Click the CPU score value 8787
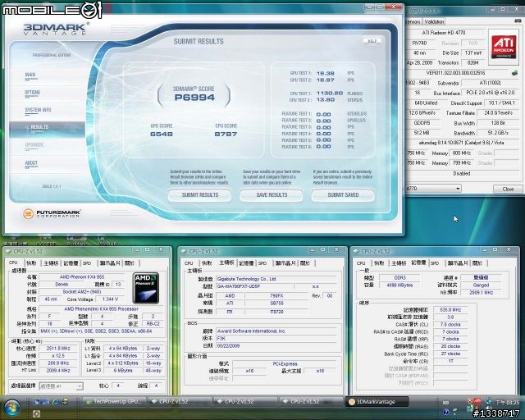 [226, 134]
